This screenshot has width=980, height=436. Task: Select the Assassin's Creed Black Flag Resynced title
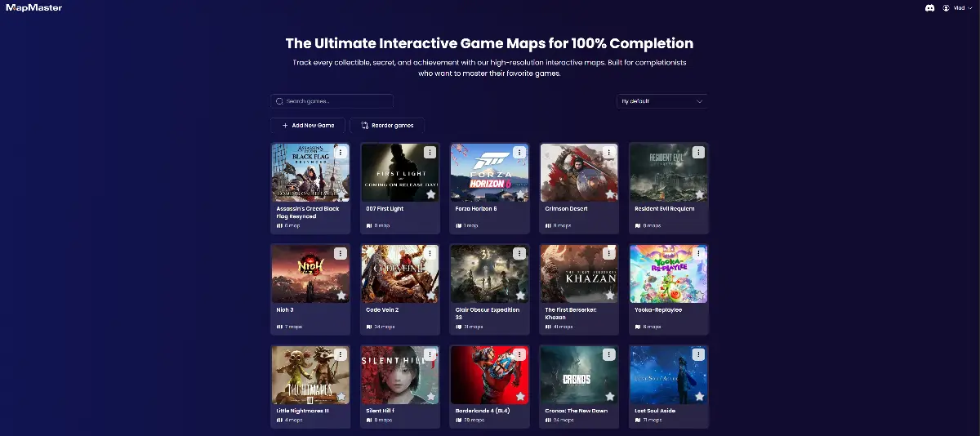click(x=308, y=212)
